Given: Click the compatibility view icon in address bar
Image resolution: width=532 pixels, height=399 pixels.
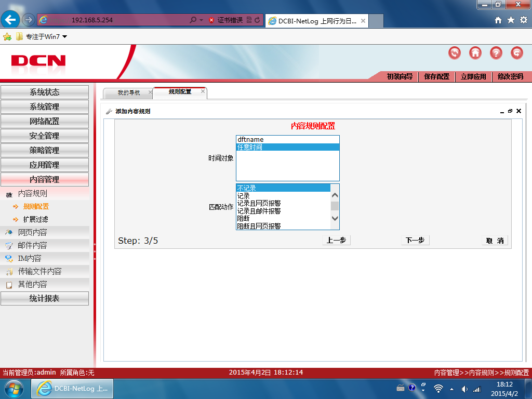Looking at the screenshot, I should pyautogui.click(x=249, y=20).
